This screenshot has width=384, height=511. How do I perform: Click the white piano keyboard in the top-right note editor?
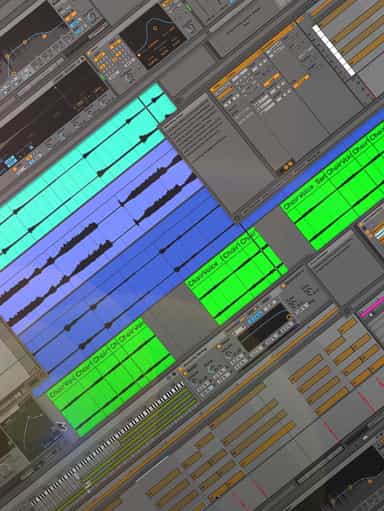click(334, 51)
